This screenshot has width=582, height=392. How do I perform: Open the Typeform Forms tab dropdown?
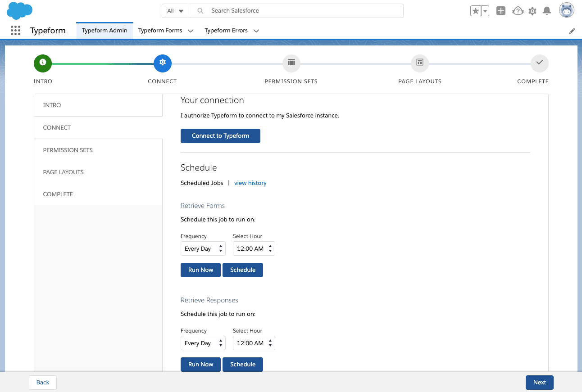click(191, 31)
